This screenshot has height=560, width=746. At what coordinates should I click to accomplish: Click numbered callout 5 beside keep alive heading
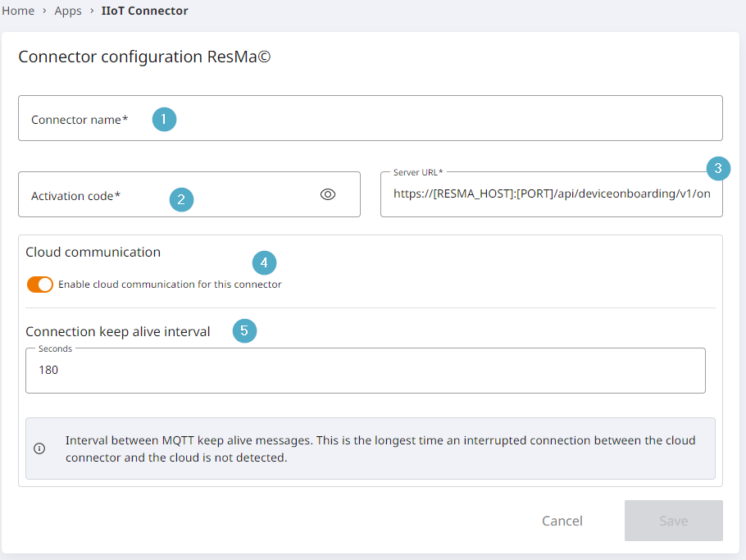(244, 330)
